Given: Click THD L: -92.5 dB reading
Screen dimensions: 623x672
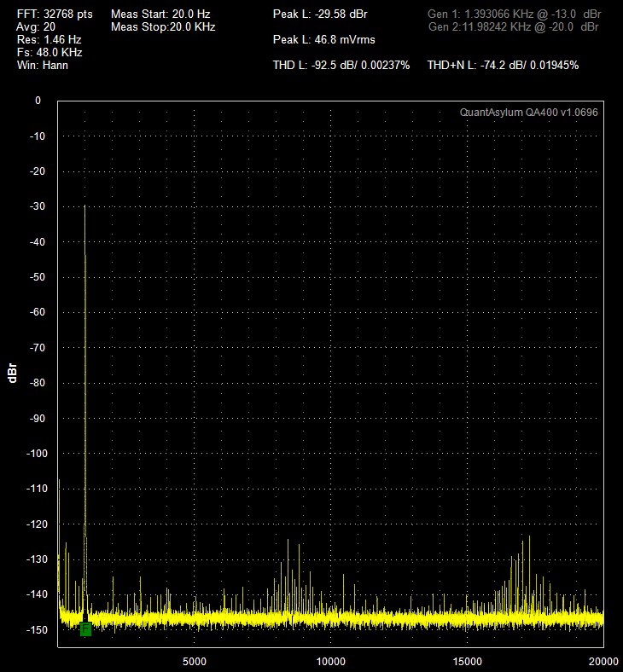Looking at the screenshot, I should point(341,66).
